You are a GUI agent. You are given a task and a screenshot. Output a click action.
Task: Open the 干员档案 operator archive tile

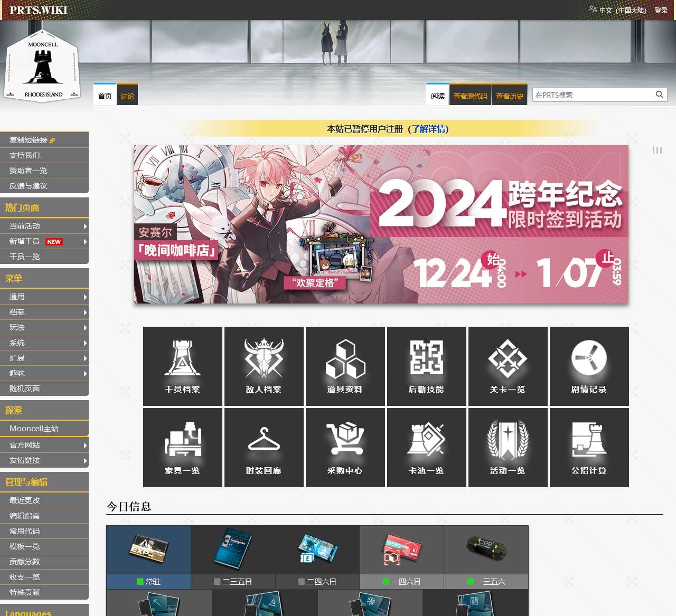182,366
